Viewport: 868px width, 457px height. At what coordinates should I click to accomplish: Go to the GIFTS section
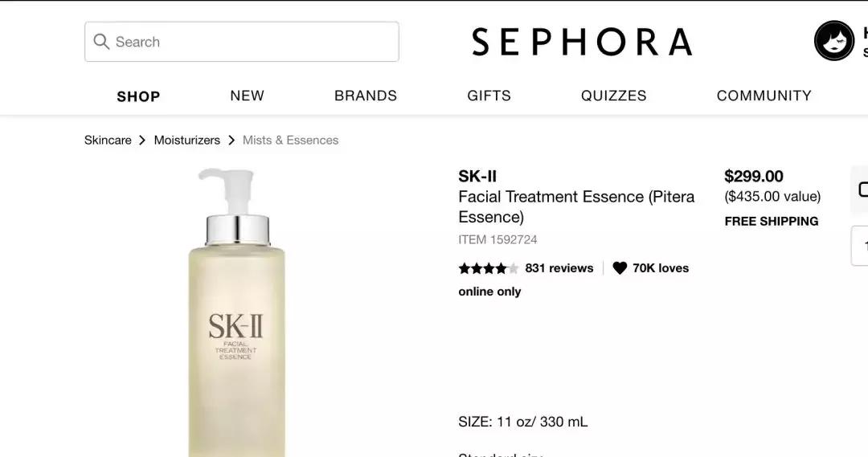489,96
